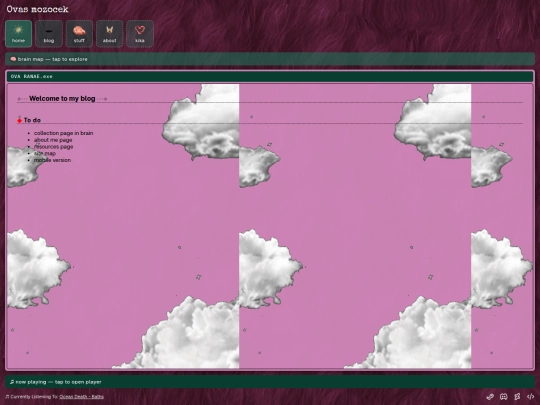Open the about tile with butterfly icon

[110, 33]
